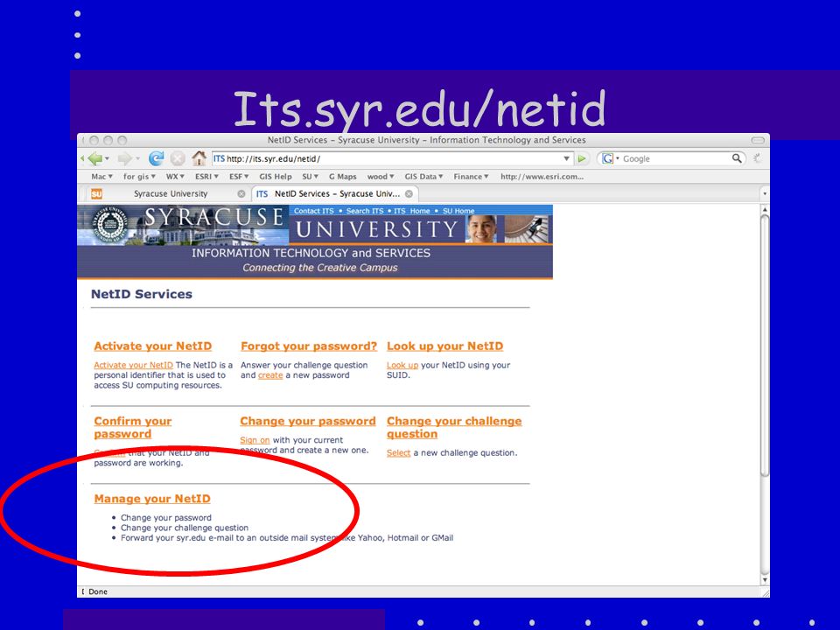The image size is (840, 630).
Task: Click the Search ITS header link
Action: click(x=365, y=211)
